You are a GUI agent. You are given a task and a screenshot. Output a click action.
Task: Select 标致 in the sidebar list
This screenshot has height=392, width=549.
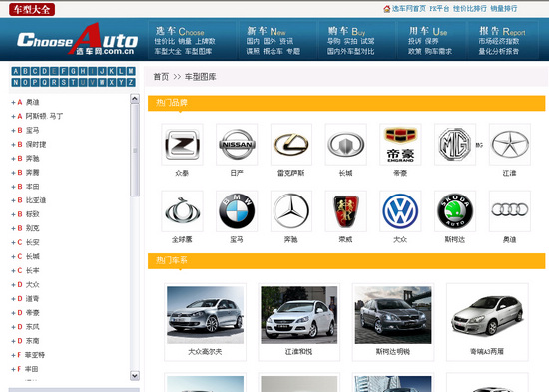coord(33,214)
